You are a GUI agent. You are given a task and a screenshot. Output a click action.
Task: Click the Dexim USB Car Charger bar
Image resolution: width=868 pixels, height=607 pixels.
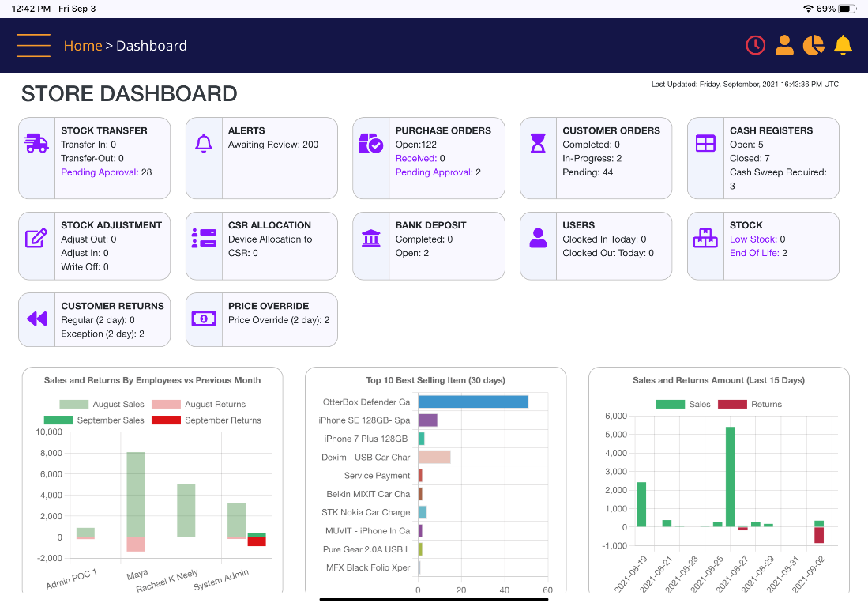coord(434,457)
